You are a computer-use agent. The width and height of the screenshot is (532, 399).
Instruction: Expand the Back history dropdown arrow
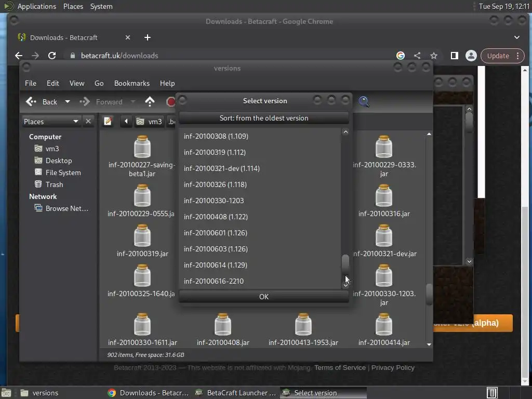[x=68, y=101]
